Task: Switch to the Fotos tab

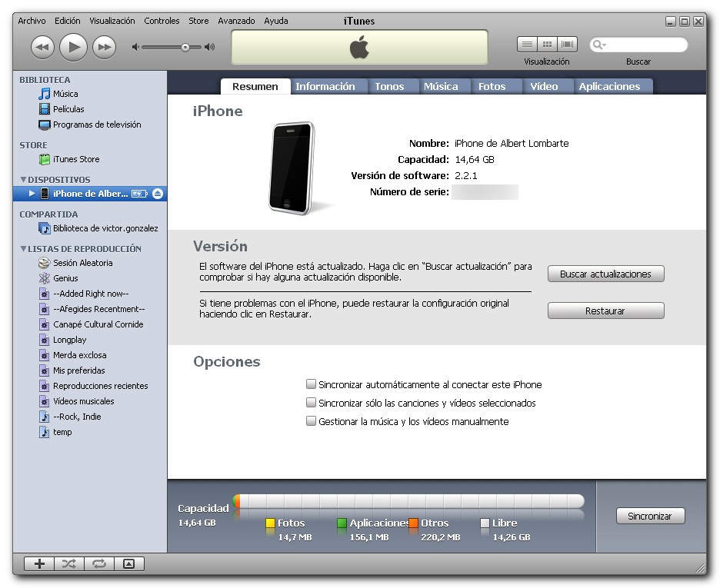Action: [496, 86]
